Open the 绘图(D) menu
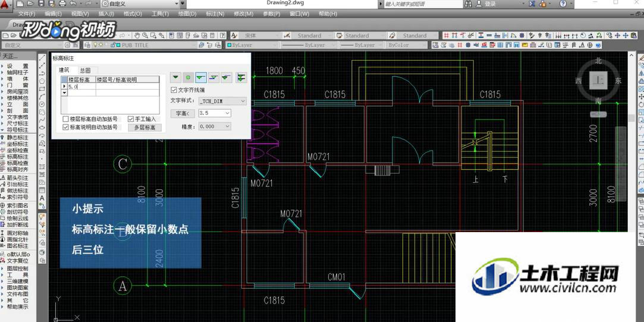Image resolution: width=644 pixels, height=322 pixels. [x=187, y=14]
